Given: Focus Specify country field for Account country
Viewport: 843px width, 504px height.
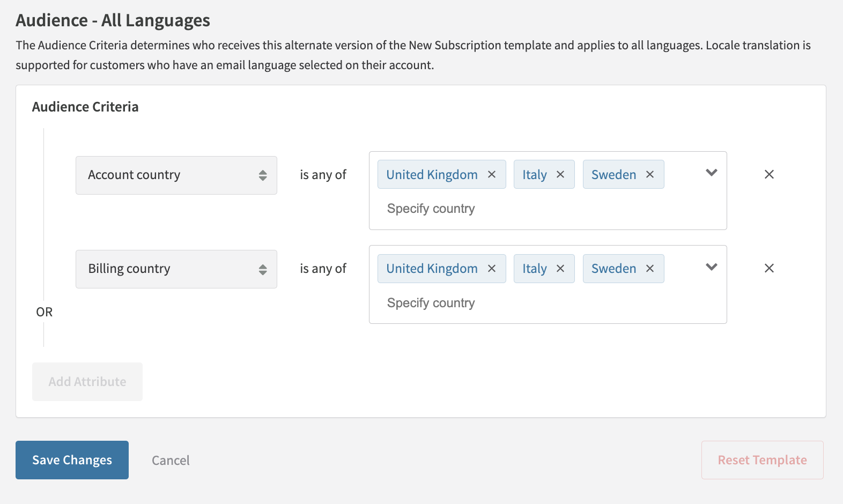Looking at the screenshot, I should [x=483, y=209].
